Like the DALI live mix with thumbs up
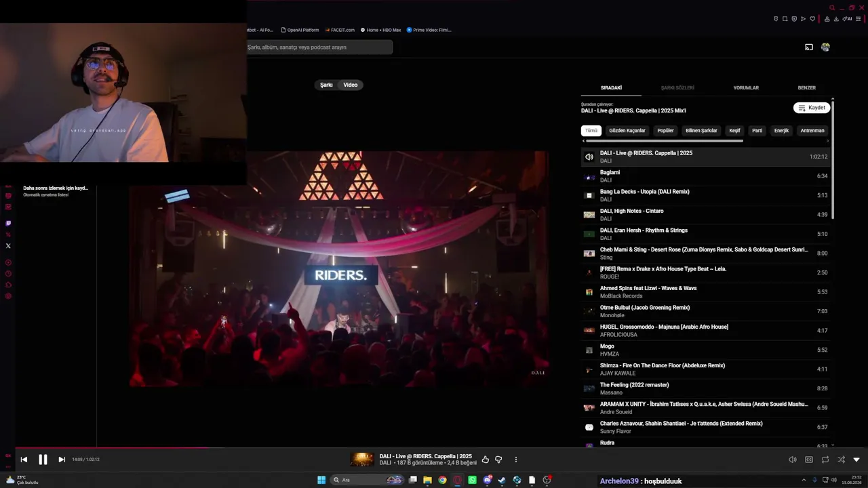This screenshot has width=868, height=488. (485, 460)
